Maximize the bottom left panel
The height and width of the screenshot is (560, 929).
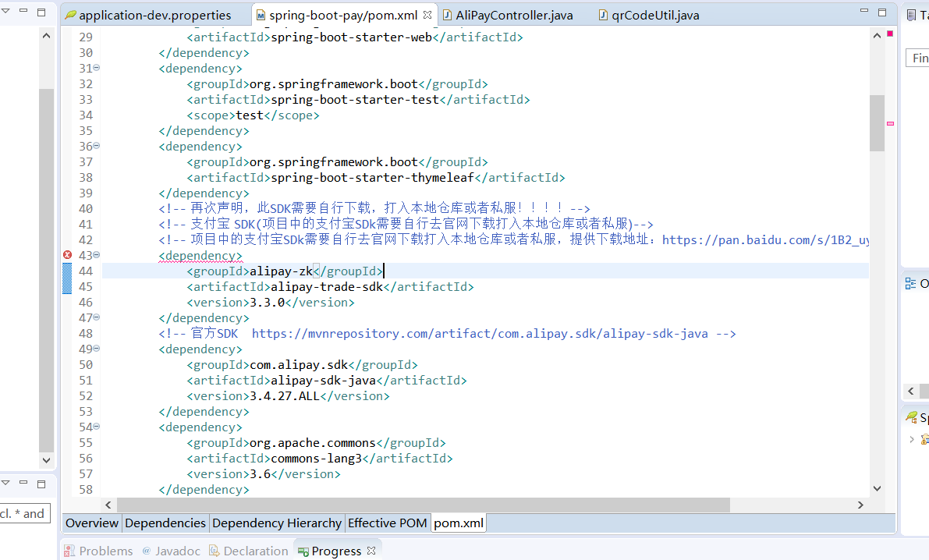[41, 484]
